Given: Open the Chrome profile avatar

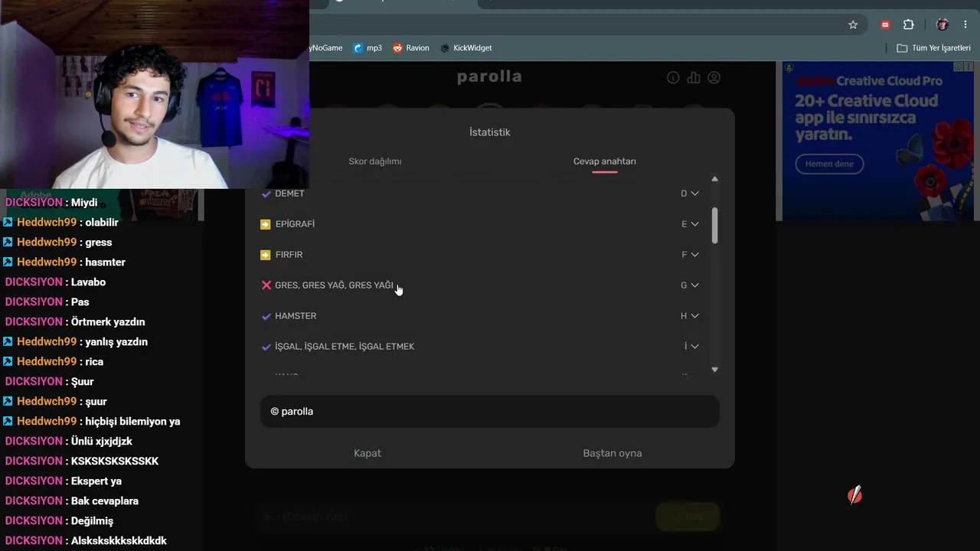Looking at the screenshot, I should click(942, 24).
